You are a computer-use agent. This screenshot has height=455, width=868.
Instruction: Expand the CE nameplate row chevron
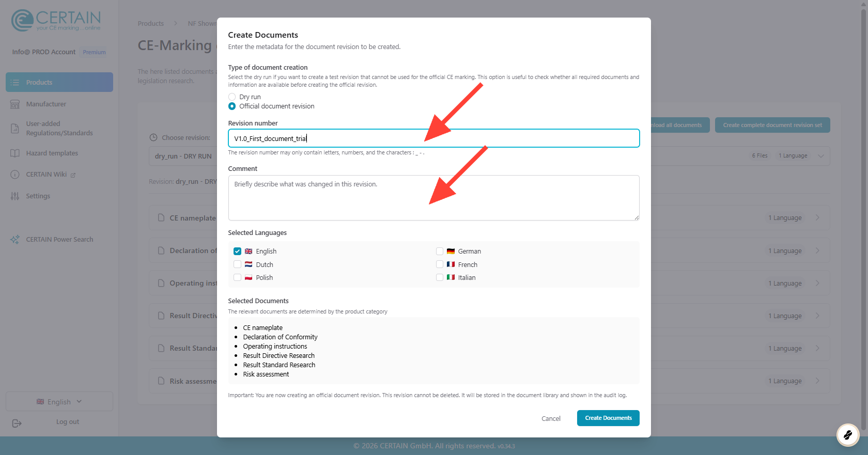(817, 218)
